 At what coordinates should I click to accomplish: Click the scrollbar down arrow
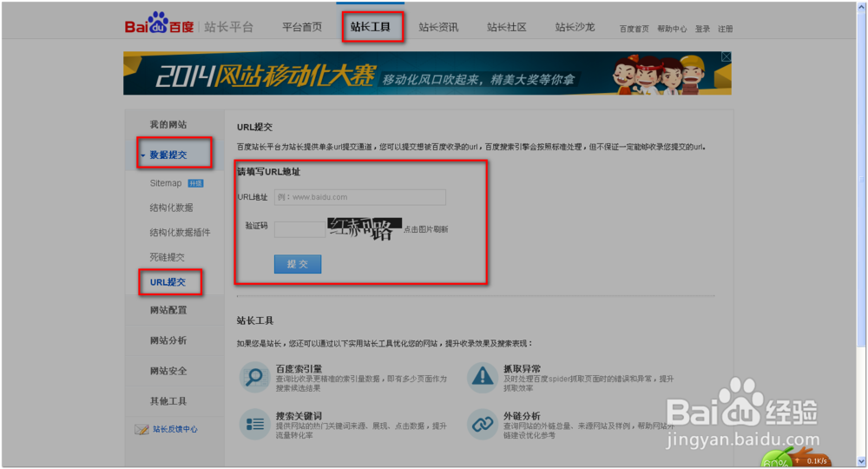click(861, 460)
